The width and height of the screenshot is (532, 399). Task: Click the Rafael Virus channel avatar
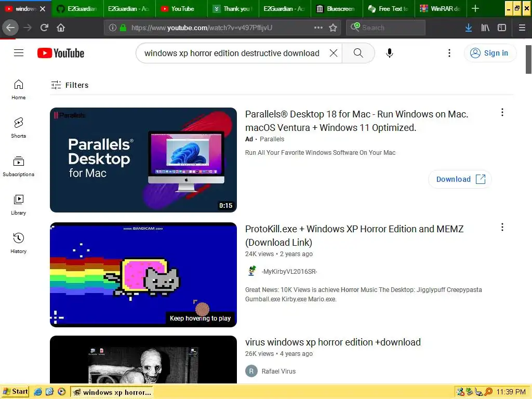pyautogui.click(x=251, y=371)
